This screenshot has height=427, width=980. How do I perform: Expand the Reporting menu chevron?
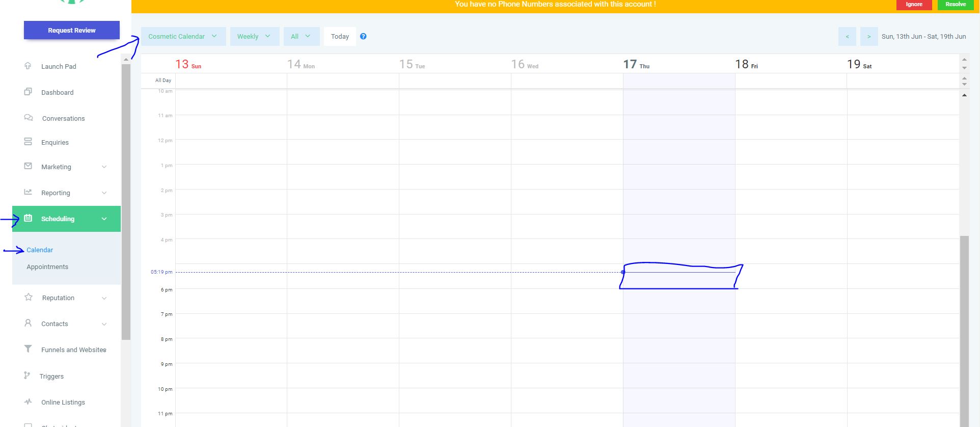(104, 193)
